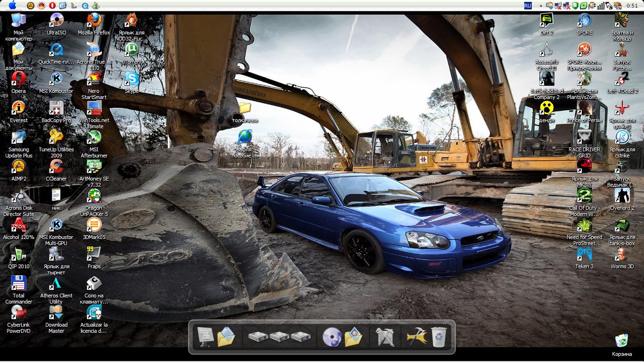Click the Opera icon in quick launch bar

(x=52, y=6)
